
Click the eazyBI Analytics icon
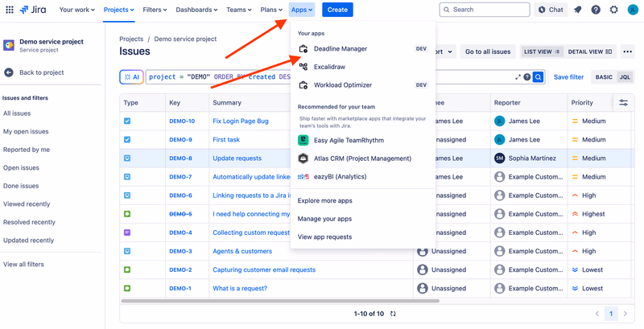[x=303, y=177]
